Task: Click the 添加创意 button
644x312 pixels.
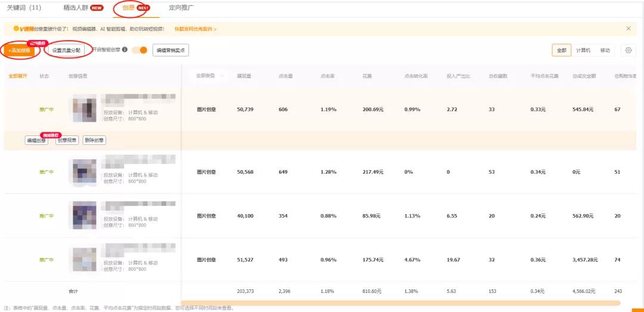Action: pyautogui.click(x=20, y=51)
